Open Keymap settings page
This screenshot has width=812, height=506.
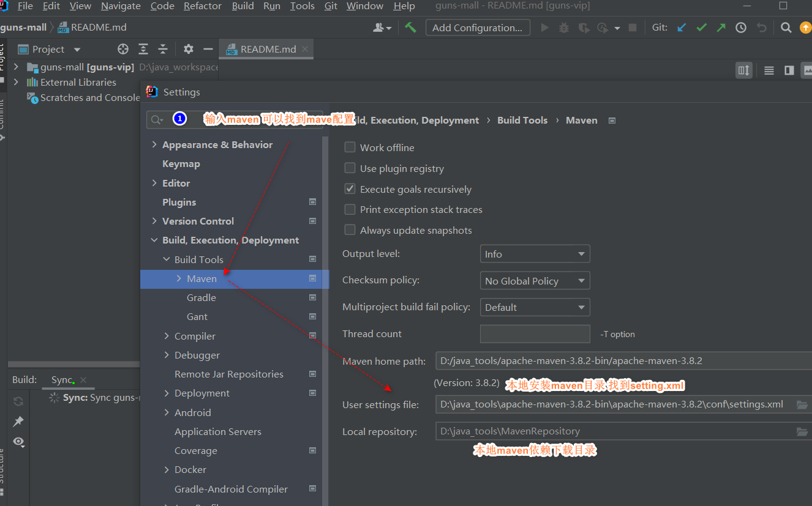click(x=181, y=164)
